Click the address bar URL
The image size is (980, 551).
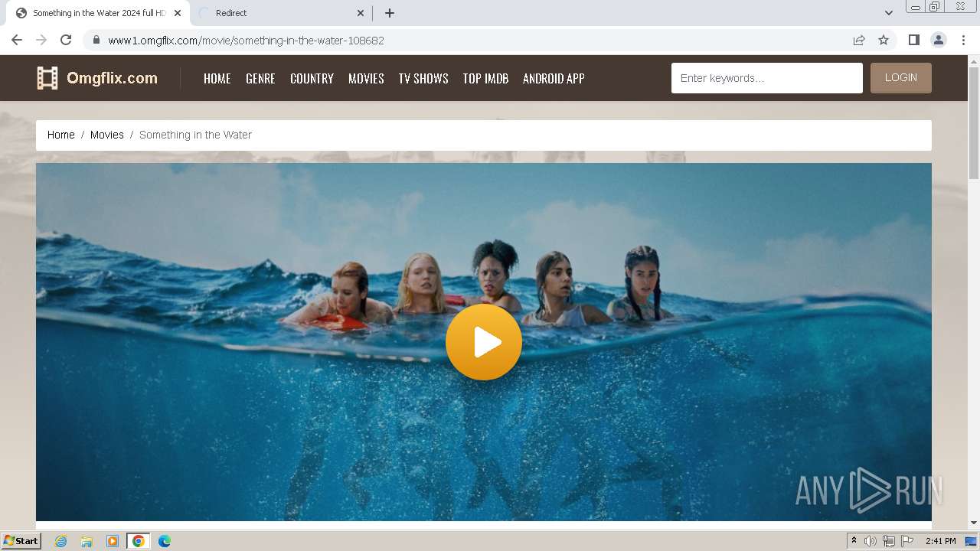tap(246, 41)
